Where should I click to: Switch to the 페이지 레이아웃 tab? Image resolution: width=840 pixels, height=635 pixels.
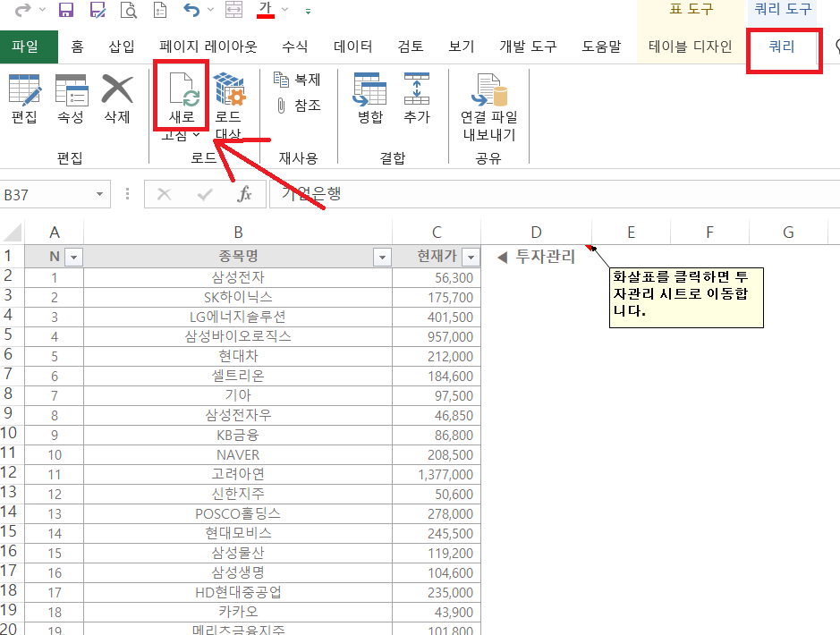coord(208,47)
